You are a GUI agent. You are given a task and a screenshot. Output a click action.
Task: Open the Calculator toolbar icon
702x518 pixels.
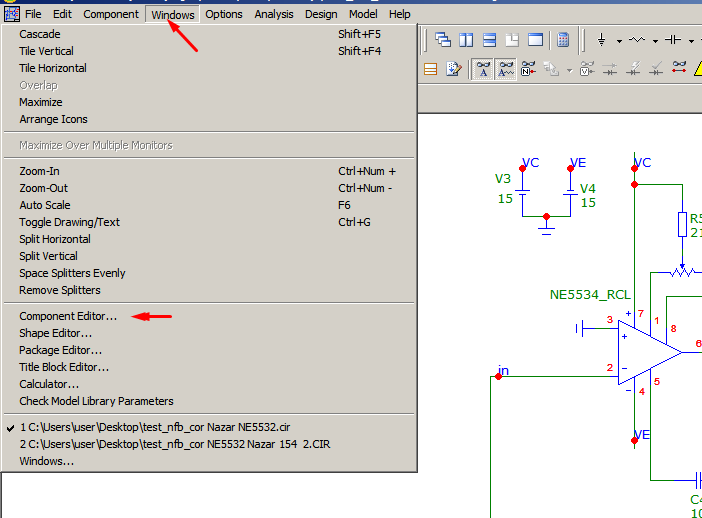tap(563, 40)
